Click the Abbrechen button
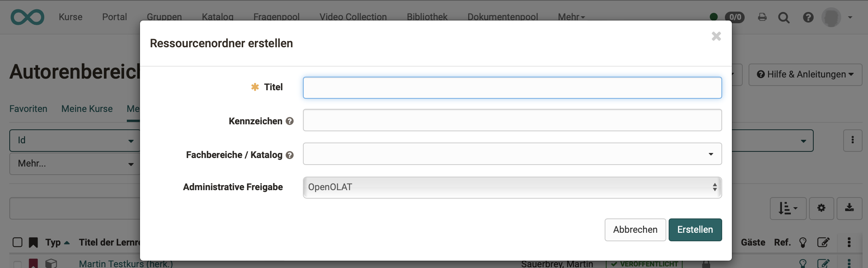This screenshot has height=268, width=868. pos(635,230)
